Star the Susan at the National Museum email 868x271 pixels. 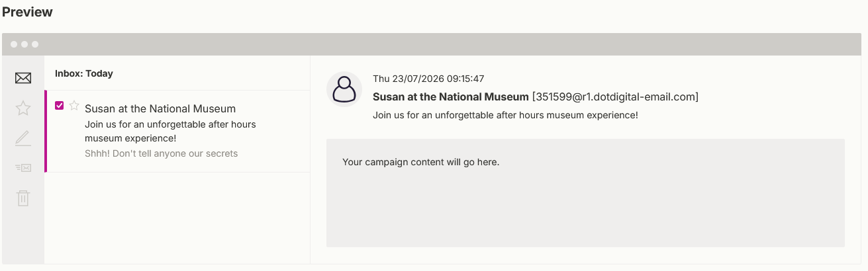[74, 106]
